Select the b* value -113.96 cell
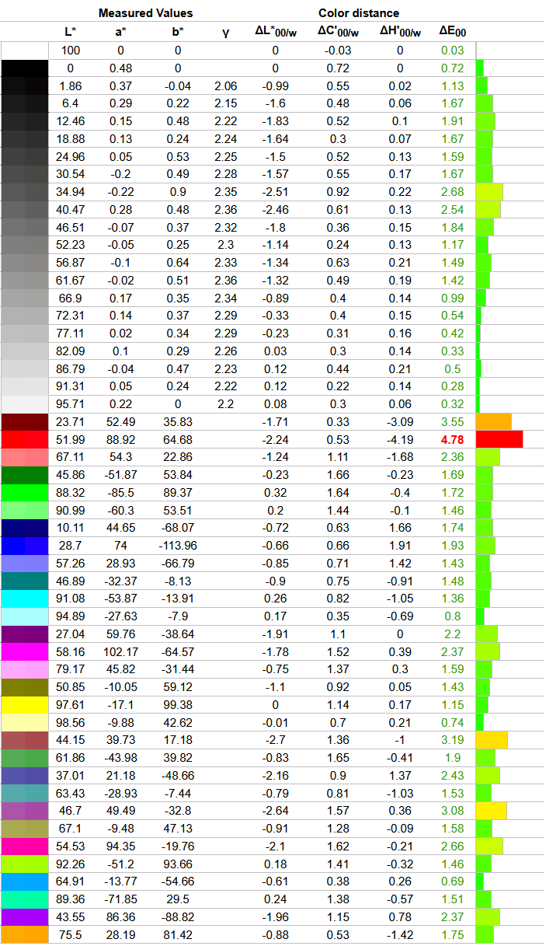 click(x=178, y=546)
